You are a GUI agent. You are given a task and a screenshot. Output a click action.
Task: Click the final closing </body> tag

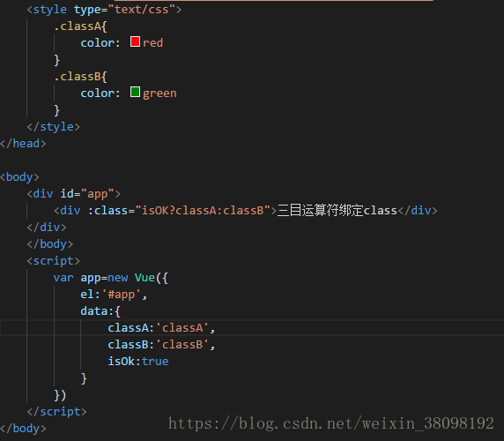(23, 429)
